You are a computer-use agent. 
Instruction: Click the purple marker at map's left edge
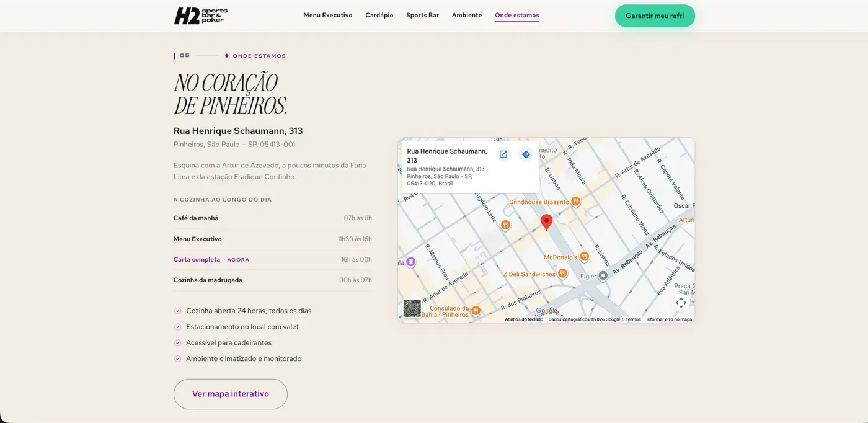click(x=410, y=262)
